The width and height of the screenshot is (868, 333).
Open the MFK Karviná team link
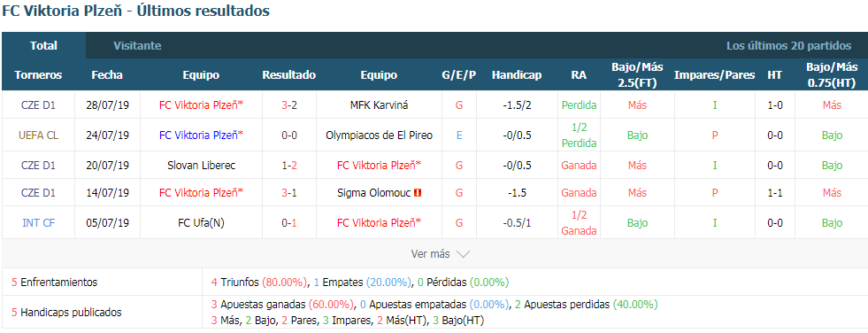tap(380, 105)
